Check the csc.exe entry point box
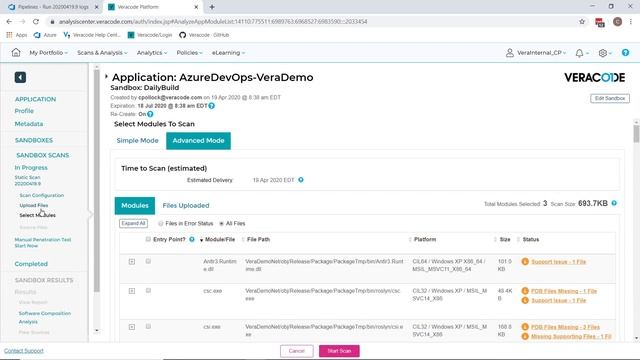The height and width of the screenshot is (360, 640). click(x=148, y=291)
